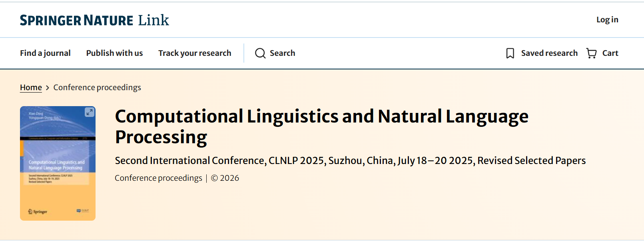Open the Find a journal menu

click(x=45, y=53)
